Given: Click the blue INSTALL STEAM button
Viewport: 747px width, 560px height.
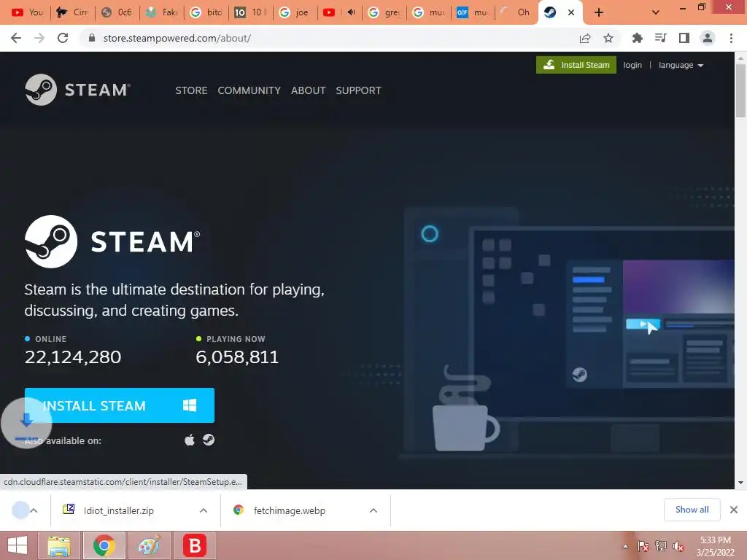Looking at the screenshot, I should 120,405.
